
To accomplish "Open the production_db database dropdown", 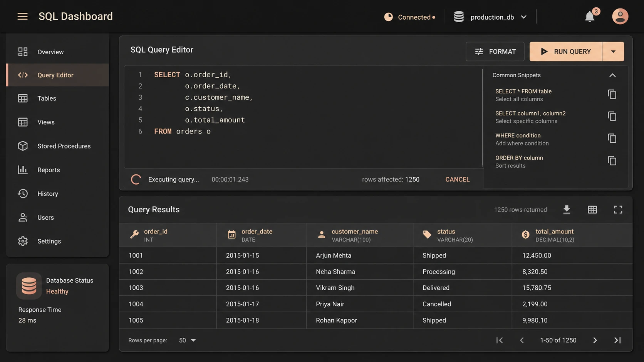I will (491, 17).
